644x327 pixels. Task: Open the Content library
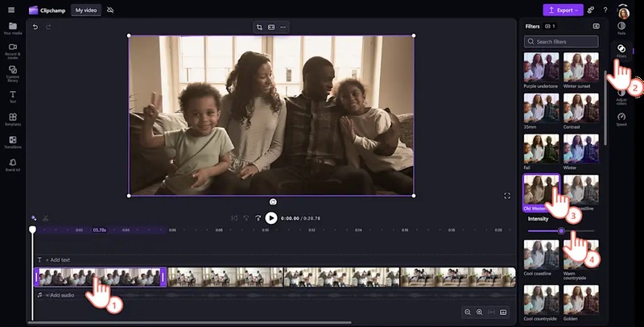pyautogui.click(x=12, y=74)
